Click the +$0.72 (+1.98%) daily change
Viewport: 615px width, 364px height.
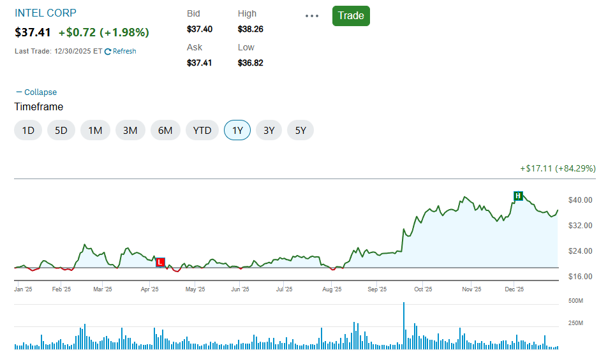(x=104, y=32)
